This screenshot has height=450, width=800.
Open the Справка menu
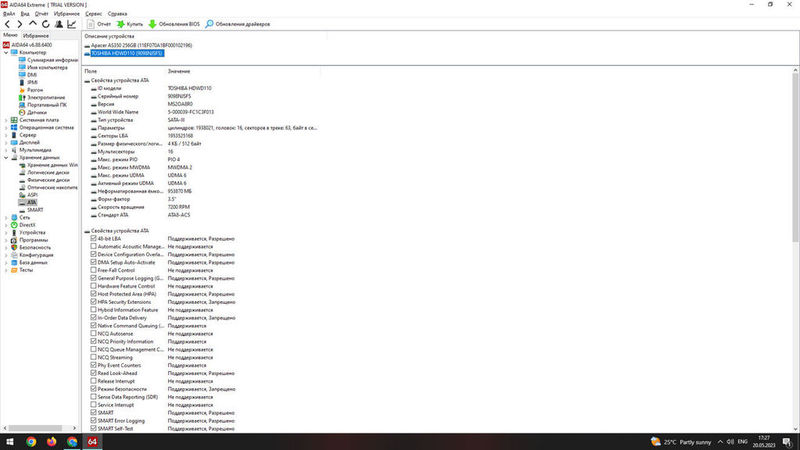(117, 14)
